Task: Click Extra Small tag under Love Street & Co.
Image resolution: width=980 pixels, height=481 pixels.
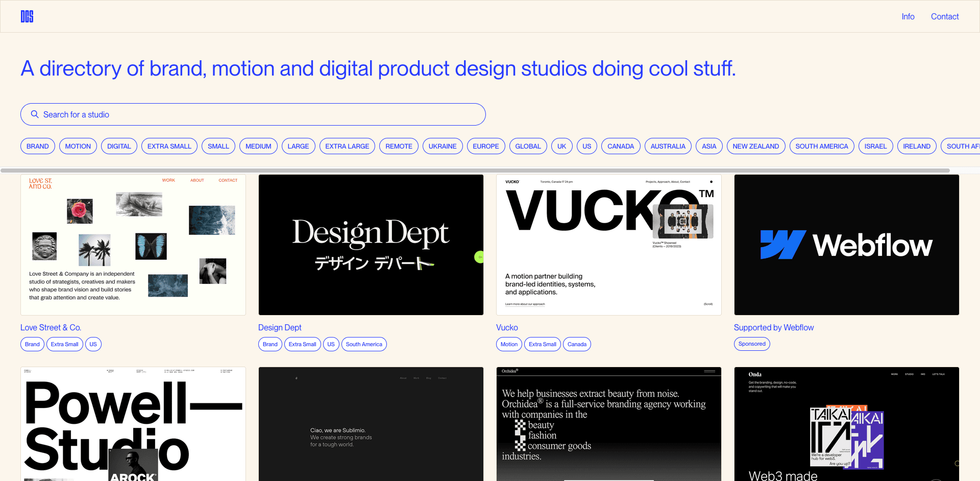Action: point(65,344)
